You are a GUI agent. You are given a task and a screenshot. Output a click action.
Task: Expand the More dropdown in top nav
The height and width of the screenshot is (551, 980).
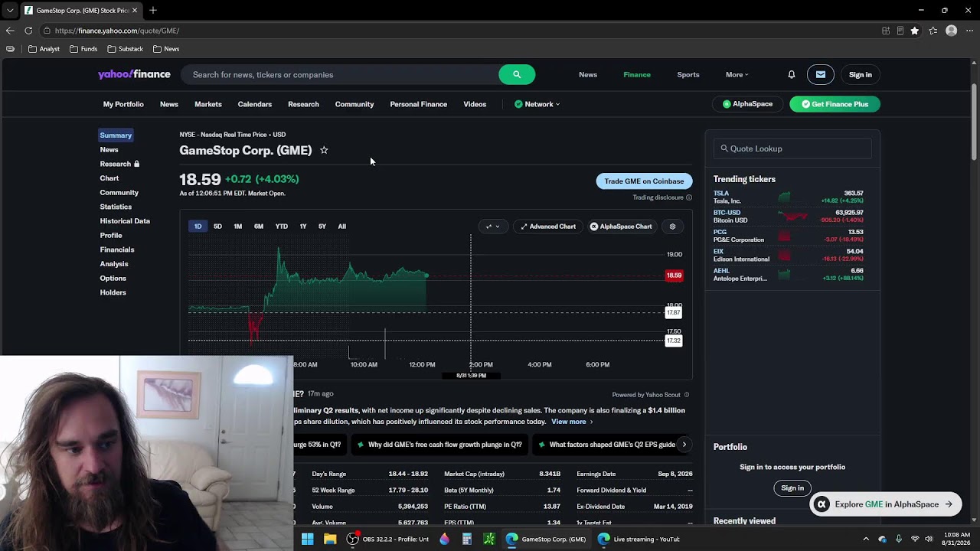click(737, 74)
